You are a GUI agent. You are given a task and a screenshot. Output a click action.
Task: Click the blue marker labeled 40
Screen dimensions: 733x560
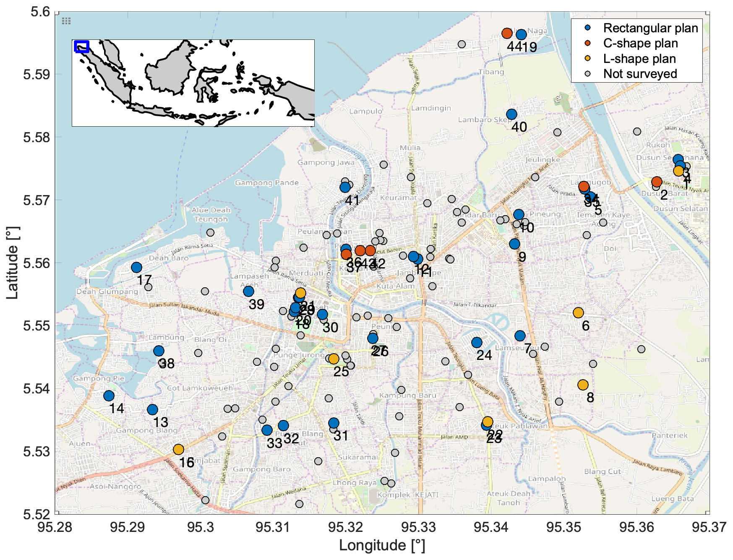pos(511,114)
